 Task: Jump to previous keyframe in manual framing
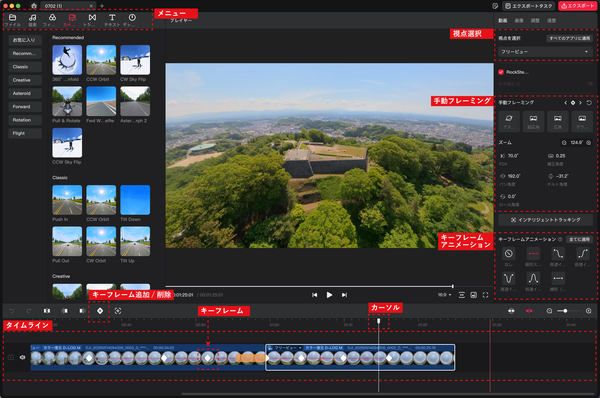click(566, 103)
